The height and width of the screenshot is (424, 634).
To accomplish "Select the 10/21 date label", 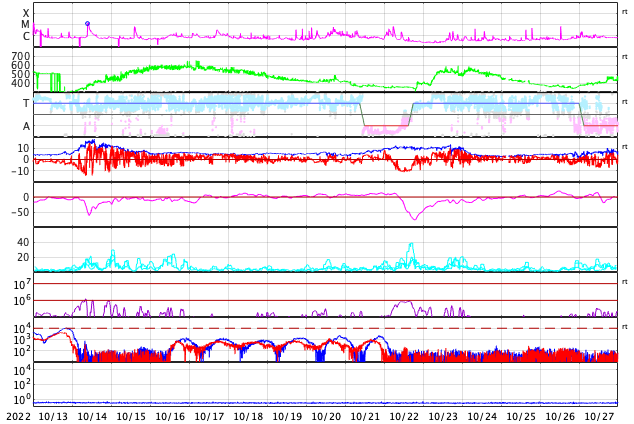I will (365, 416).
